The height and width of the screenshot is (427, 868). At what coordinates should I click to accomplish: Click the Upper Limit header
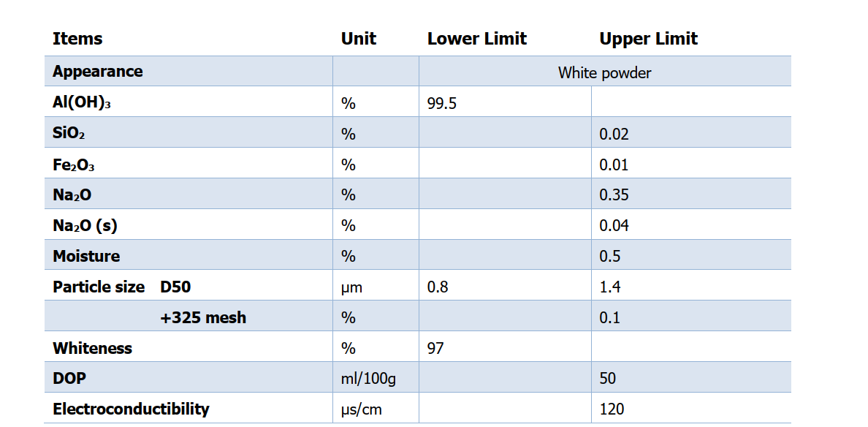click(648, 39)
